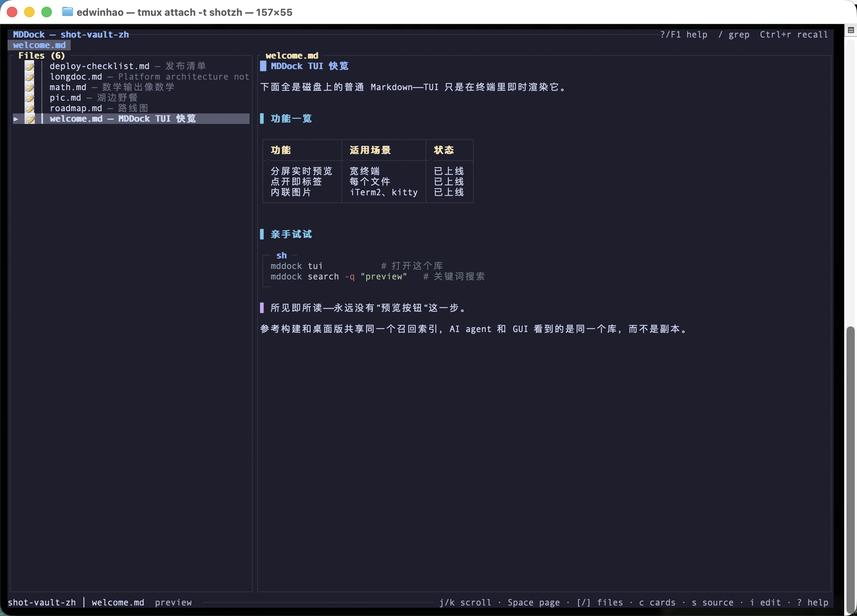The width and height of the screenshot is (857, 616).
Task: Click the Space page hint in status bar
Action: pos(533,602)
